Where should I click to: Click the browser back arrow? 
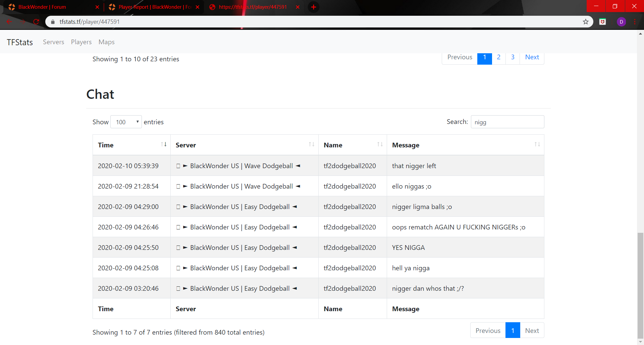click(x=9, y=22)
